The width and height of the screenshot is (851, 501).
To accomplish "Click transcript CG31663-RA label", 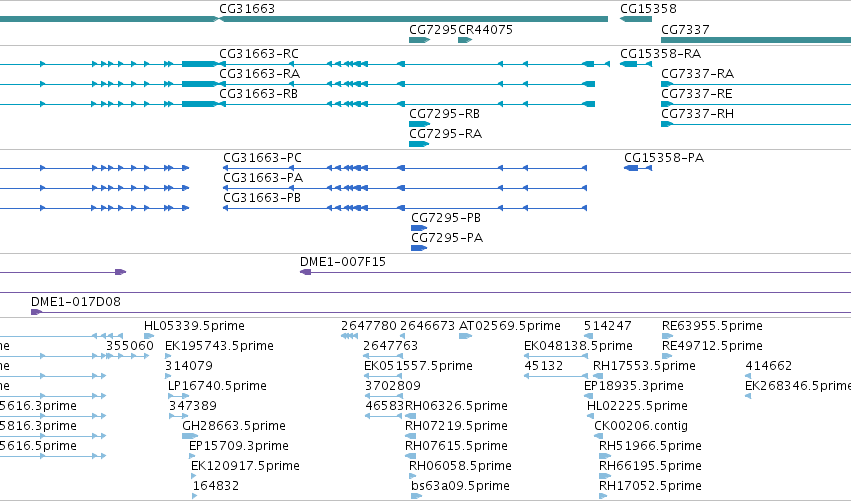I will pos(259,74).
